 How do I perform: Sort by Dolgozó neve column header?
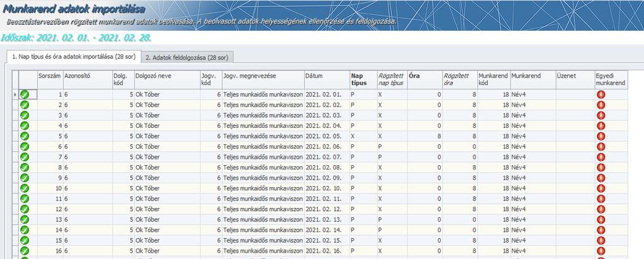167,80
